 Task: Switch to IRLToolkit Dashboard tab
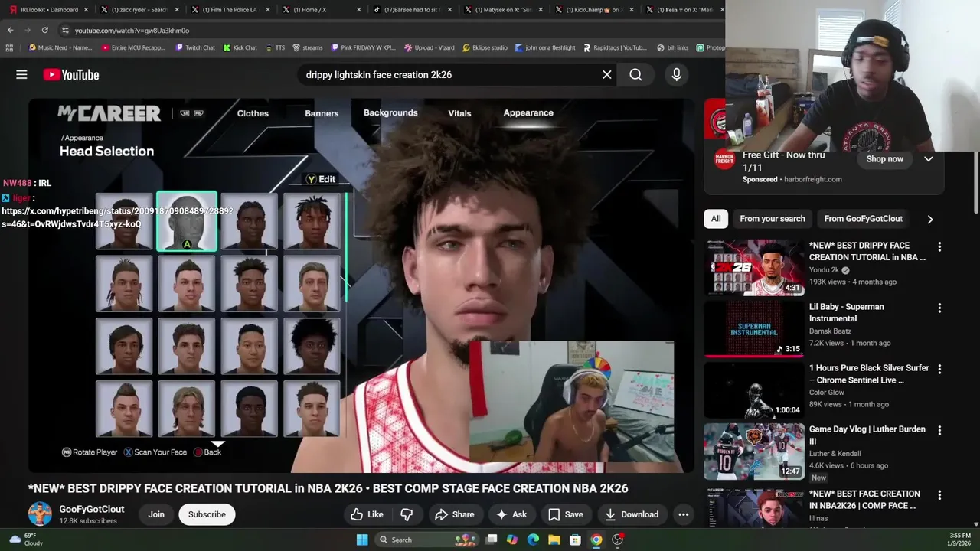coord(49,10)
